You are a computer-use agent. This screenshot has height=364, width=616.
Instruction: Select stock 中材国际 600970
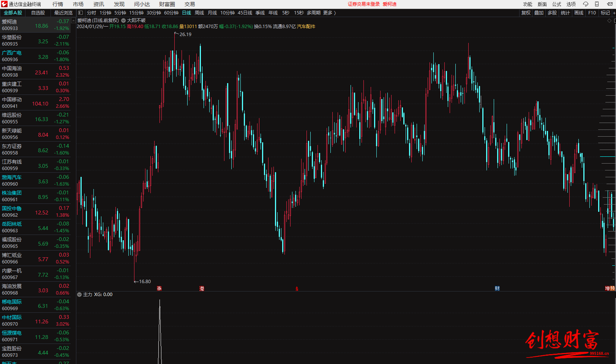click(x=35, y=320)
